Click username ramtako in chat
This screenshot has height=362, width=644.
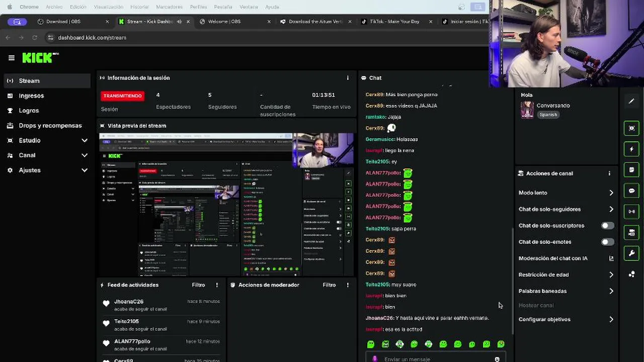(375, 117)
